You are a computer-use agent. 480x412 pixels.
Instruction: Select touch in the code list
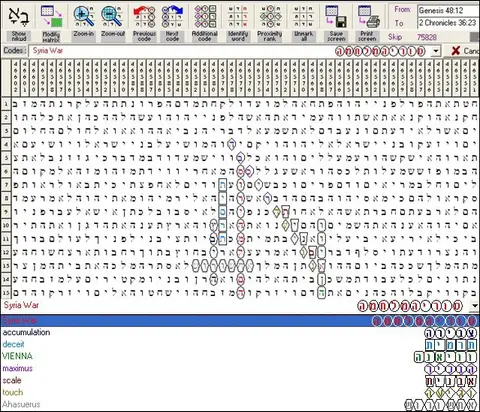[x=13, y=392]
